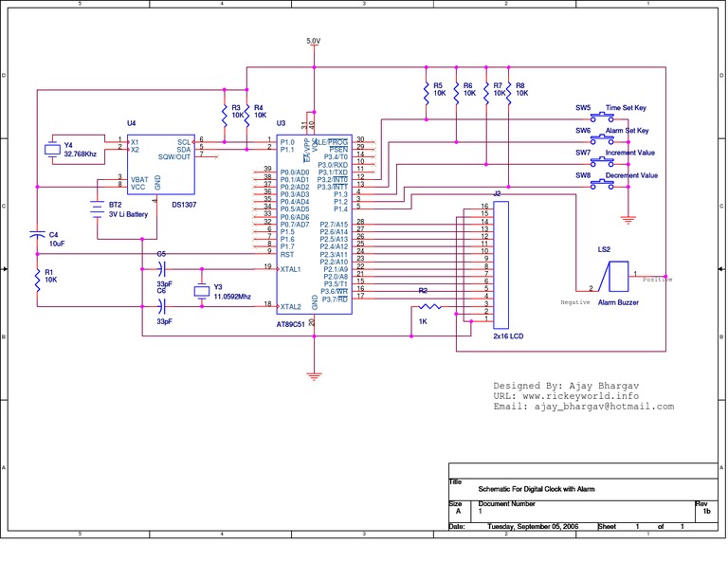The height and width of the screenshot is (562, 728).
Task: Click the 32.768Khz crystal value text
Action: (x=80, y=154)
